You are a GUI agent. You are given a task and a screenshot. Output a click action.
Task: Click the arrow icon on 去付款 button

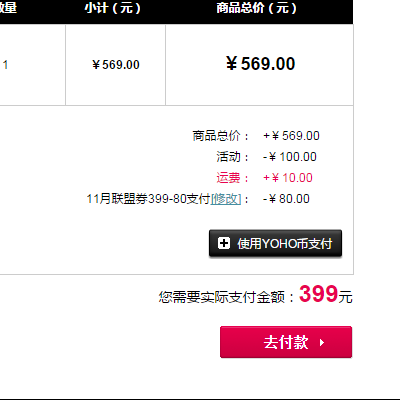coord(322,343)
